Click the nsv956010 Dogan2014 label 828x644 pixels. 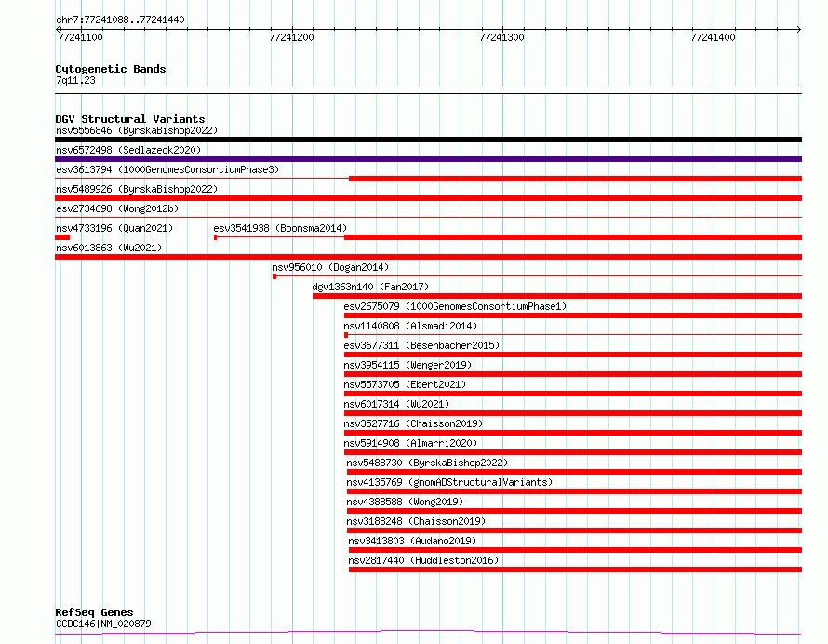(330, 268)
